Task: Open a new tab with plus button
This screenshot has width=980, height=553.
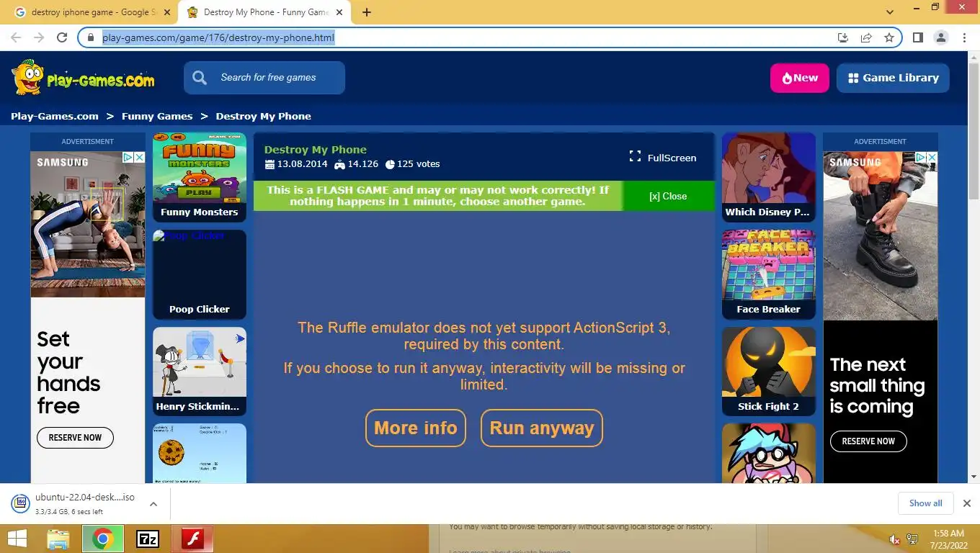Action: click(x=367, y=12)
